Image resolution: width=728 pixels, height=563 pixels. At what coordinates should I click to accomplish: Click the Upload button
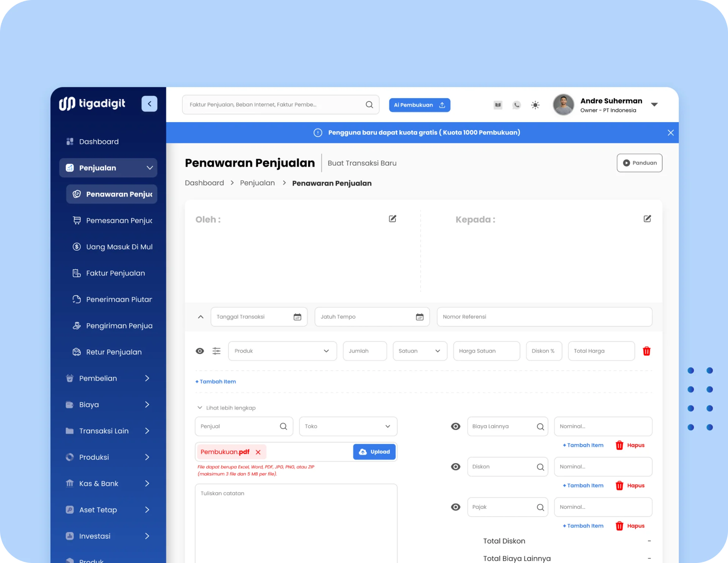(374, 452)
